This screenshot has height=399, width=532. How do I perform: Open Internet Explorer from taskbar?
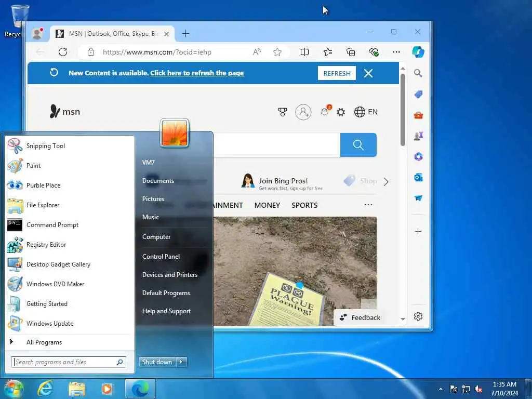45,389
